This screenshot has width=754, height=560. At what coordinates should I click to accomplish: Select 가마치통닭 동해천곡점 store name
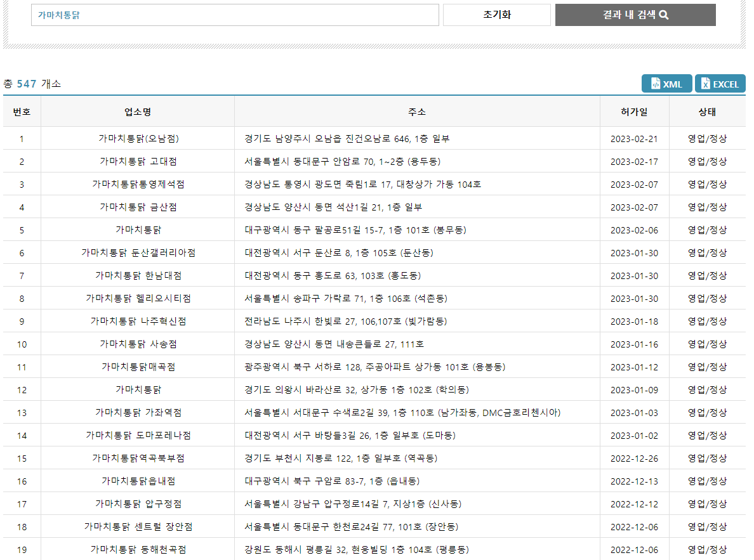click(138, 549)
